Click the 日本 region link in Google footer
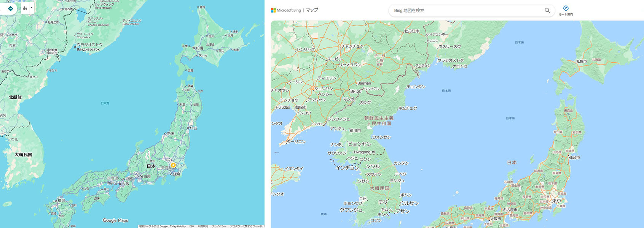Screen dimensions: 644x228 pyautogui.click(x=192, y=226)
